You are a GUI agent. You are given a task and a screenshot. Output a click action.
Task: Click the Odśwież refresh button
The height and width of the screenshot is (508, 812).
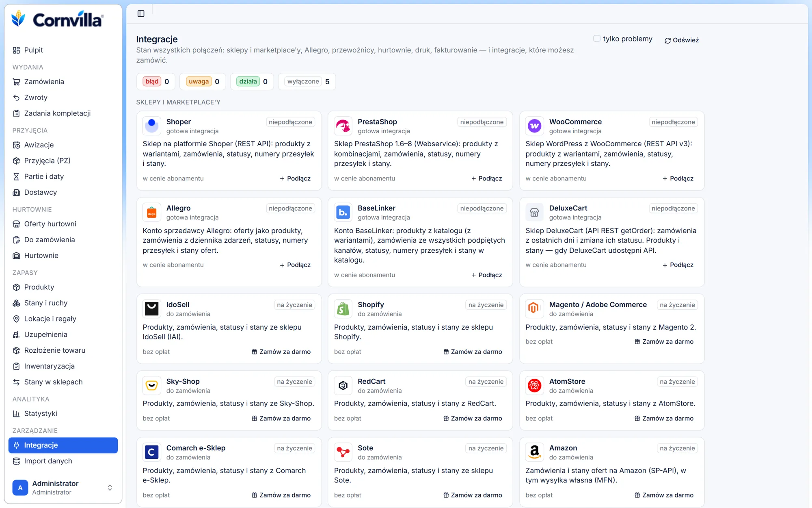[x=682, y=40]
